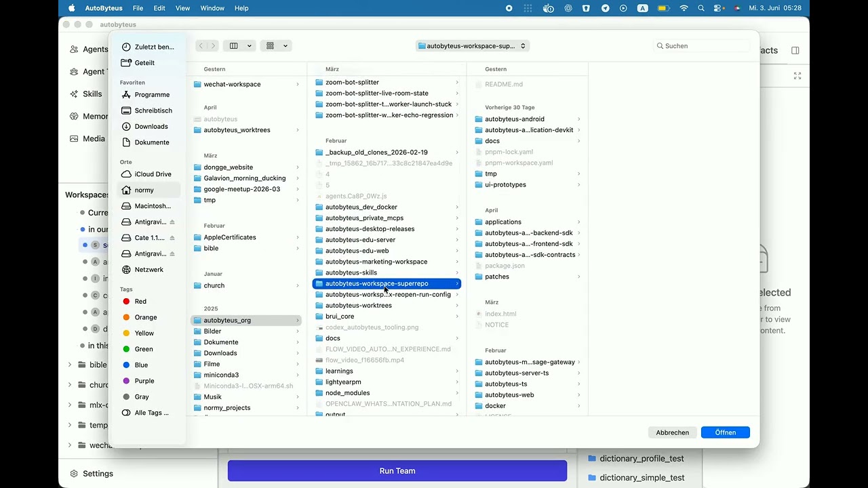868x488 pixels.
Task: Open Settings in AutoByteus window
Action: (91, 474)
